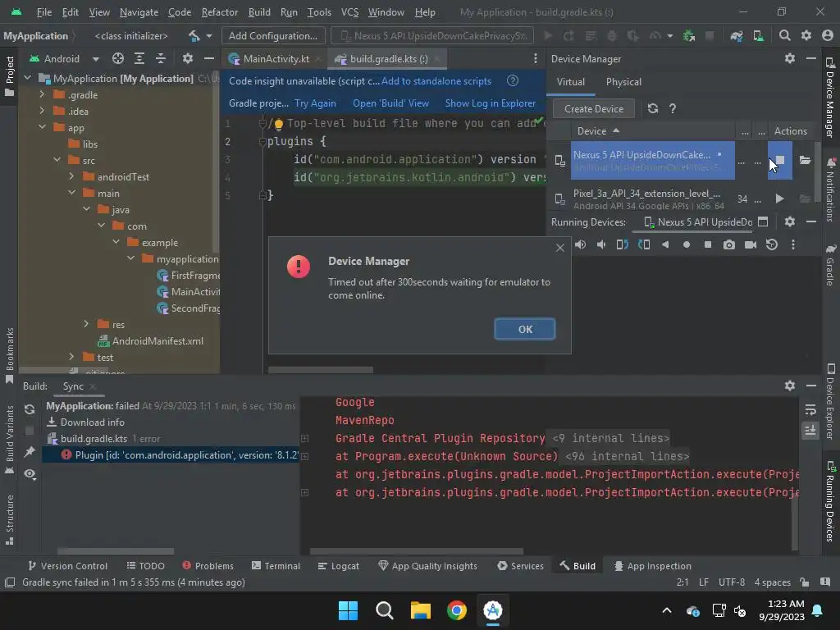Click Add Configuration button
840x630 pixels.
[x=272, y=36]
